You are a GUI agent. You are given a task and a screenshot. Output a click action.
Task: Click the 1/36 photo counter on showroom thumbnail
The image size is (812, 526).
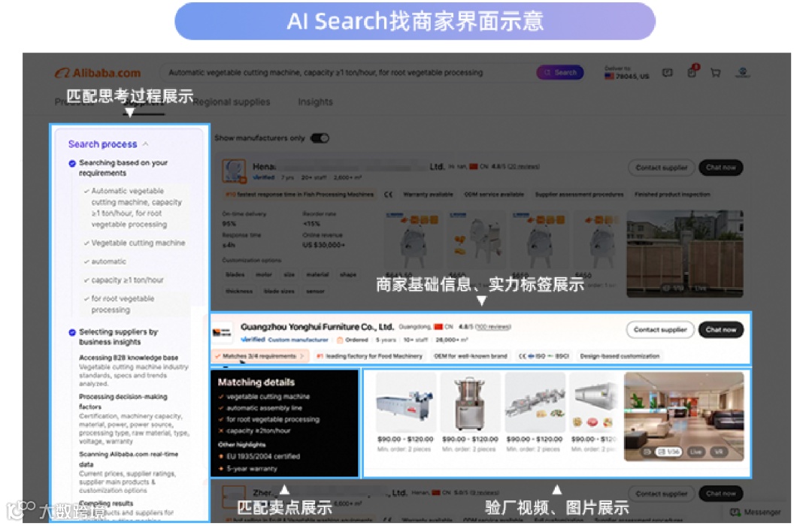coord(668,452)
